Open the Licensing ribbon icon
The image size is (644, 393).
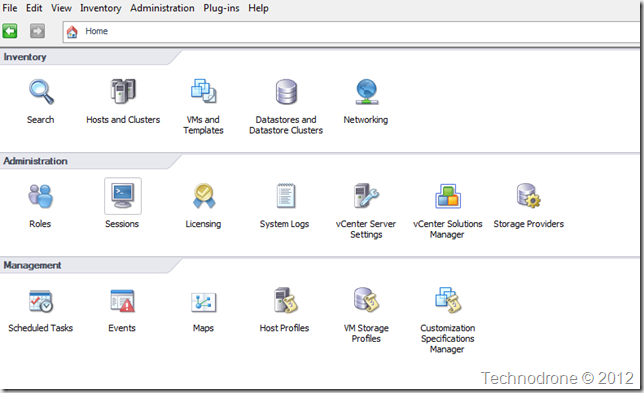[x=204, y=196]
